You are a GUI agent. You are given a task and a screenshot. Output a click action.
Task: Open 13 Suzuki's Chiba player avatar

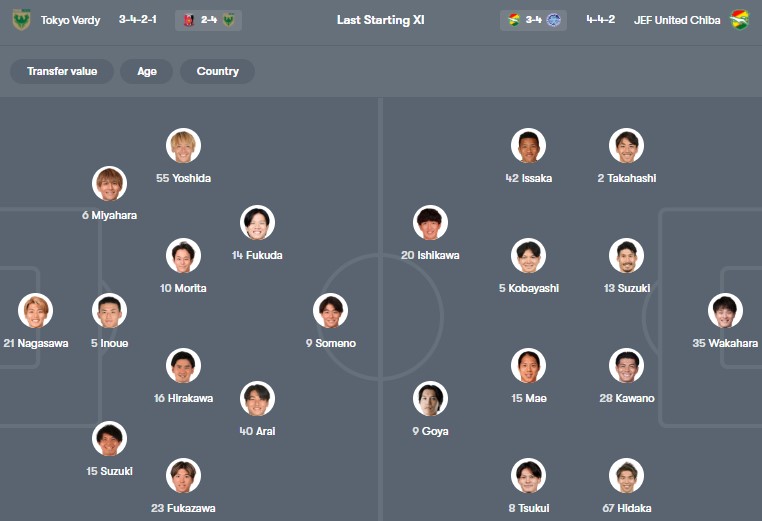click(627, 256)
